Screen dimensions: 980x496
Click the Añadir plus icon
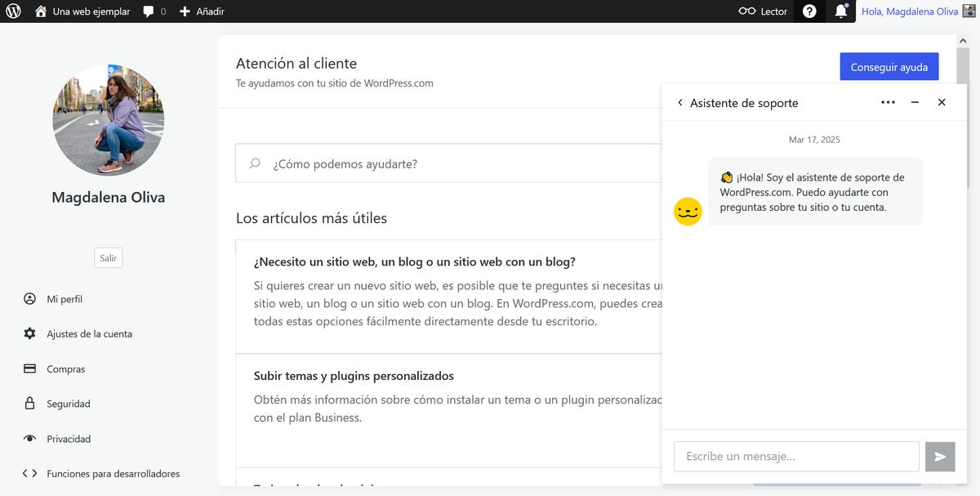click(x=181, y=11)
